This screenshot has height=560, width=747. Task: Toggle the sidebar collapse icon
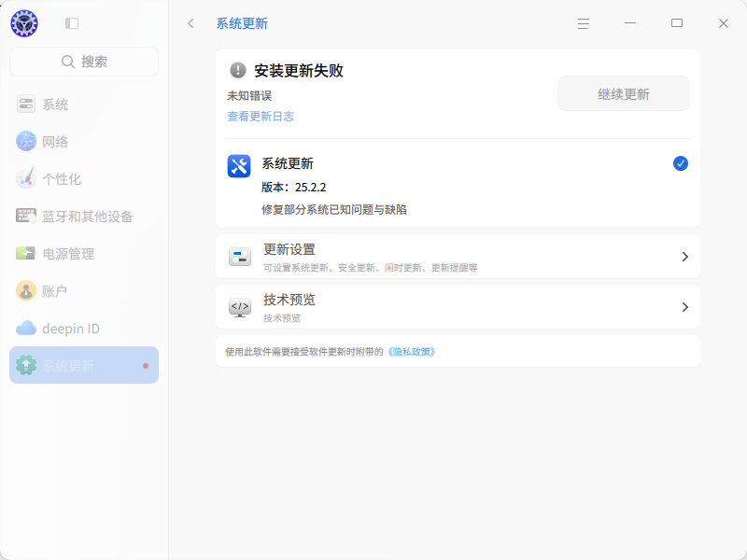tap(72, 23)
